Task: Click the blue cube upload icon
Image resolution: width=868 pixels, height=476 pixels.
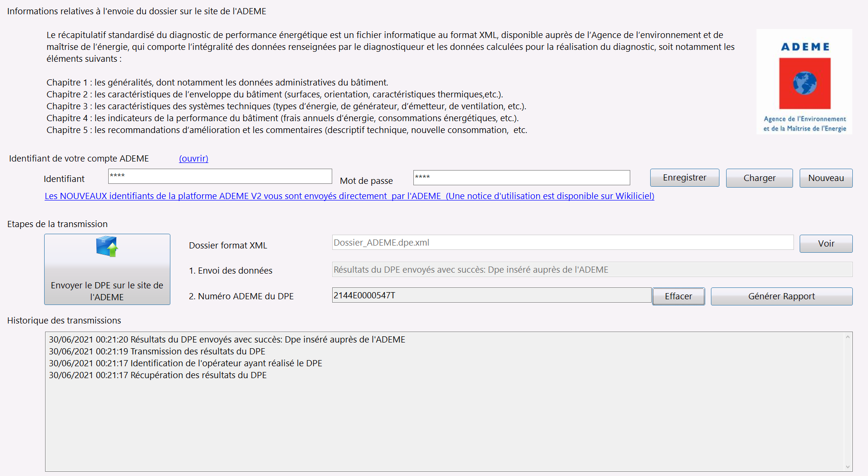Action: 107,246
